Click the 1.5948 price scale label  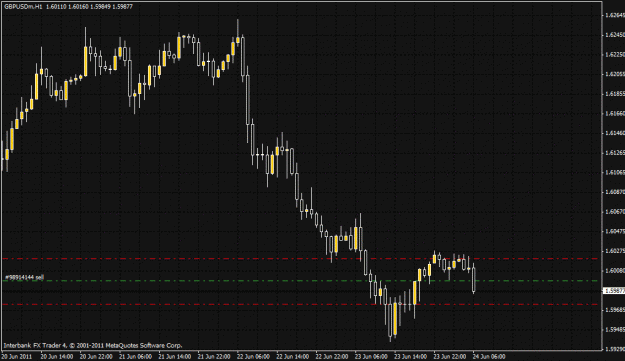point(615,330)
